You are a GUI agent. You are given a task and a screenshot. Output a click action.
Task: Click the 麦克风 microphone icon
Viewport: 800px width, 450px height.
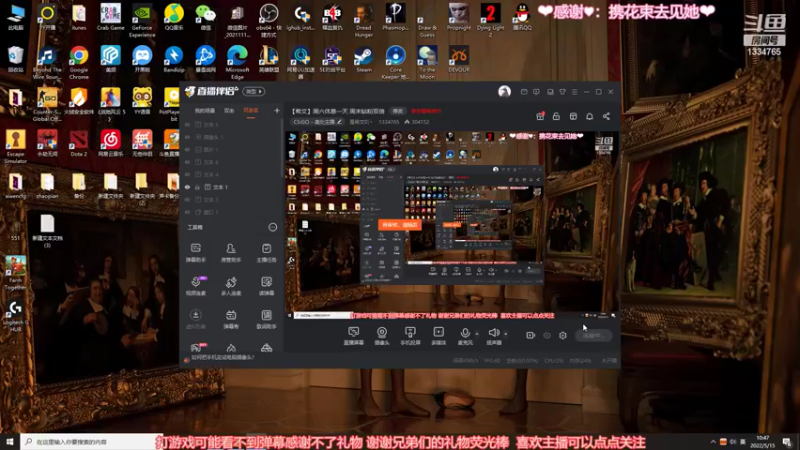click(x=465, y=333)
